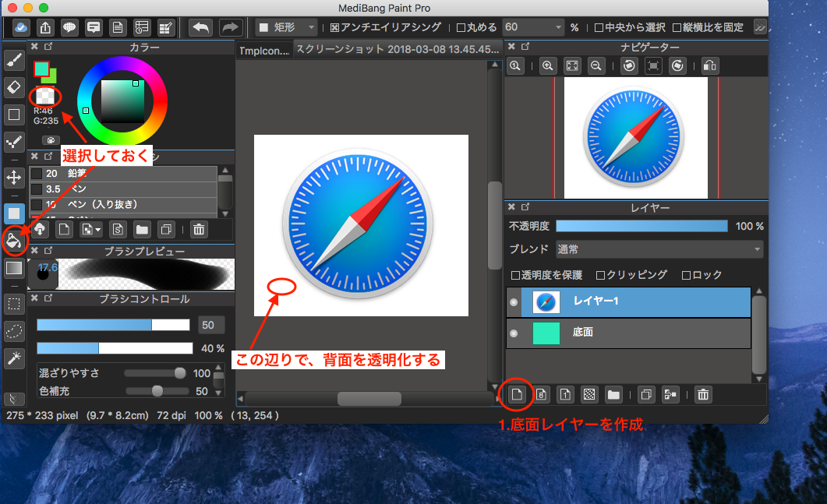Image resolution: width=827 pixels, height=504 pixels.
Task: Adjust the 不透明度 opacity slider
Action: tap(641, 226)
